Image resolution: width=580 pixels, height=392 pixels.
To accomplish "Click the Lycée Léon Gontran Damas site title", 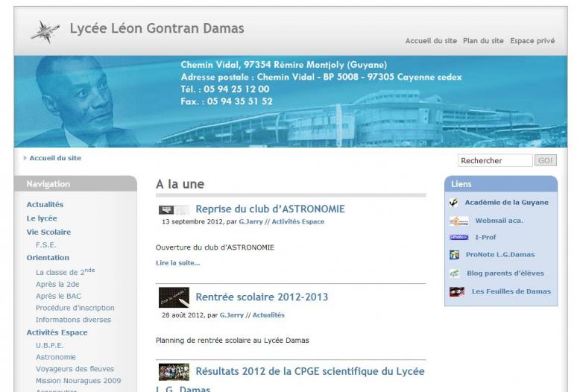I will coord(157,28).
